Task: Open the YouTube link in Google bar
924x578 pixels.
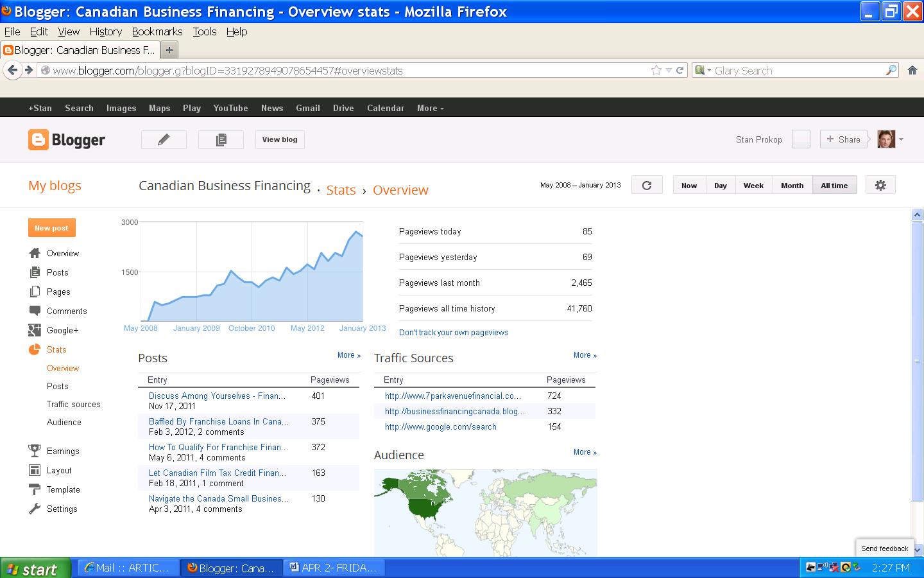Action: click(x=230, y=108)
